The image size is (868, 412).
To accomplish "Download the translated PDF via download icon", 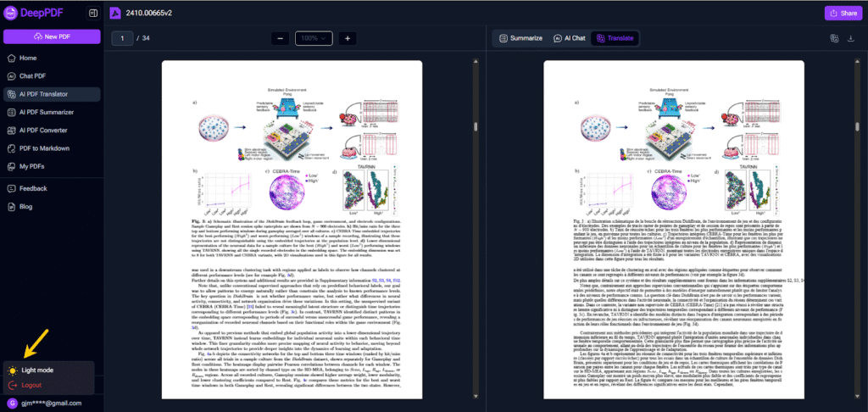I will (x=851, y=38).
